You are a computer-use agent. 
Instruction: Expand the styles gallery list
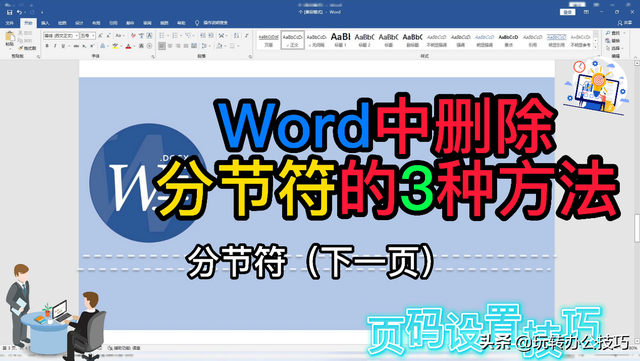click(596, 48)
